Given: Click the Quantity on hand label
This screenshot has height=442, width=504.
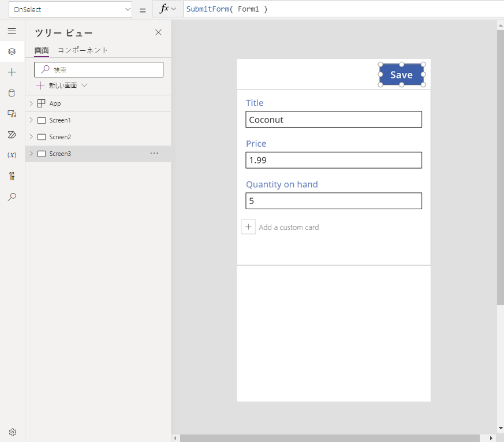Looking at the screenshot, I should point(282,184).
